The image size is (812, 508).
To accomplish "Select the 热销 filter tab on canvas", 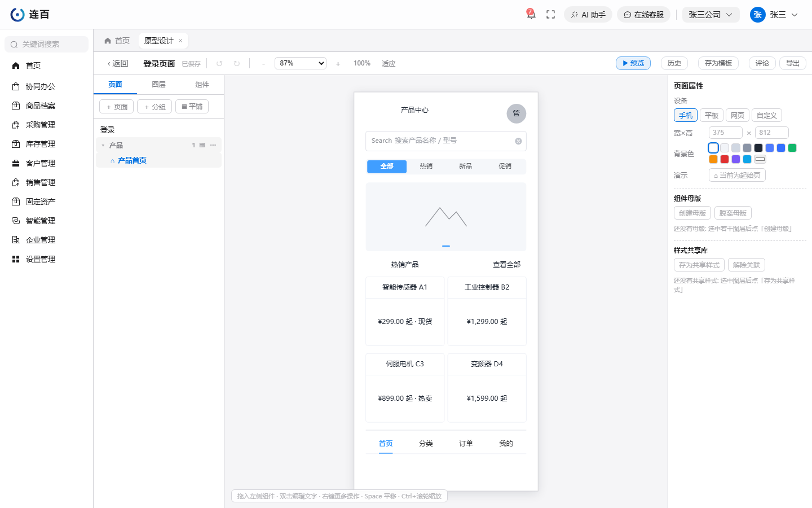I will coord(426,166).
